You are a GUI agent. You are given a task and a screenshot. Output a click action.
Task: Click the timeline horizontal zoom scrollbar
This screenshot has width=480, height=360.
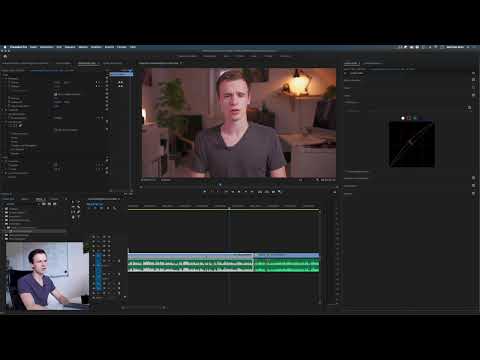(144, 308)
